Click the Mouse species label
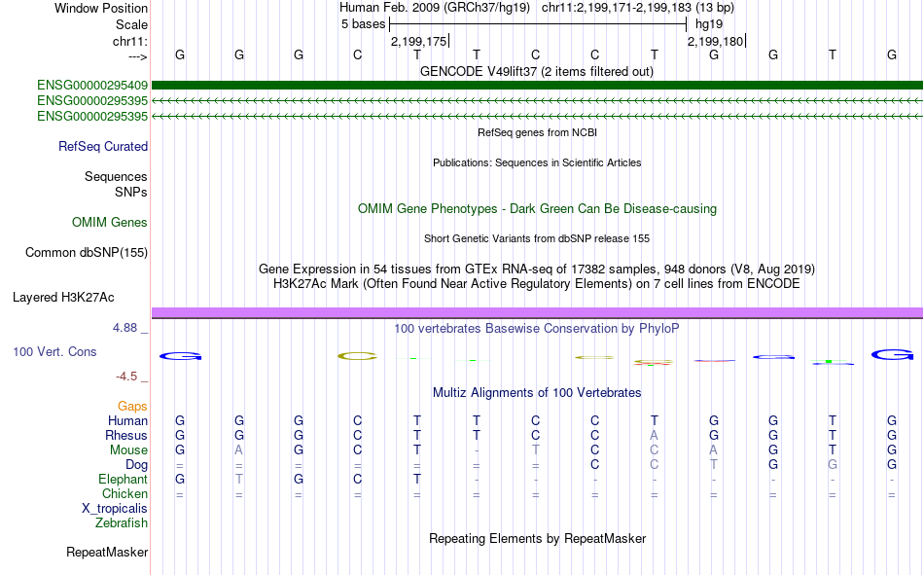 [128, 449]
